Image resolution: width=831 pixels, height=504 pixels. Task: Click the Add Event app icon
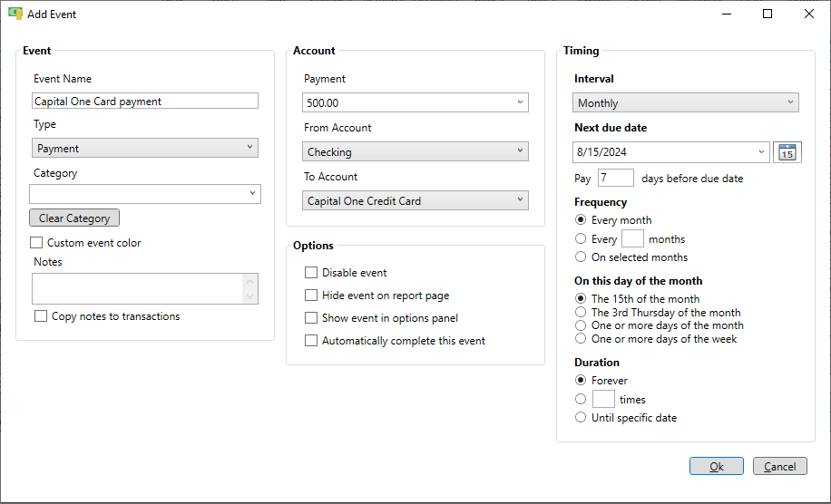(15, 14)
